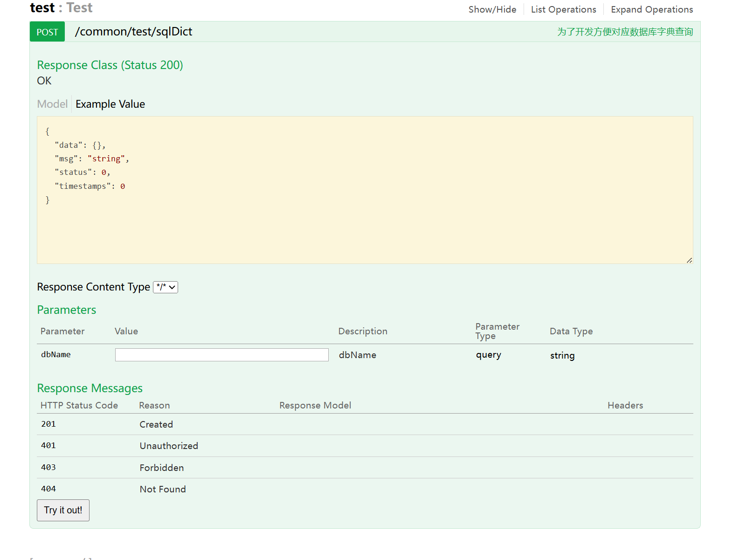Focus the dbName value input field

221,355
